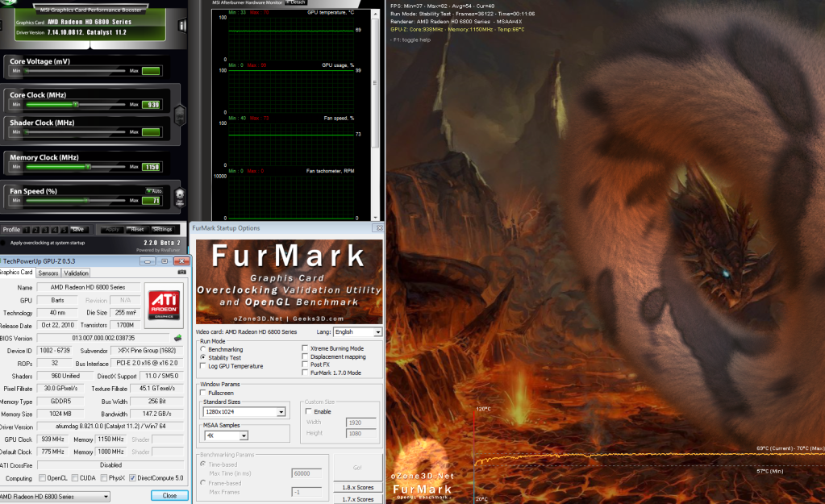The height and width of the screenshot is (504, 825).
Task: Click the 1.8.x Scores button
Action: pyautogui.click(x=357, y=488)
